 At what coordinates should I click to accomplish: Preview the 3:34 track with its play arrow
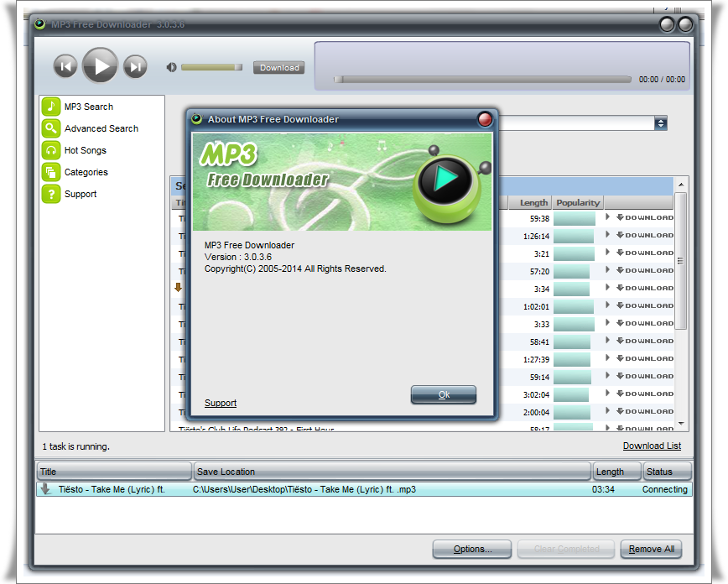click(x=607, y=288)
